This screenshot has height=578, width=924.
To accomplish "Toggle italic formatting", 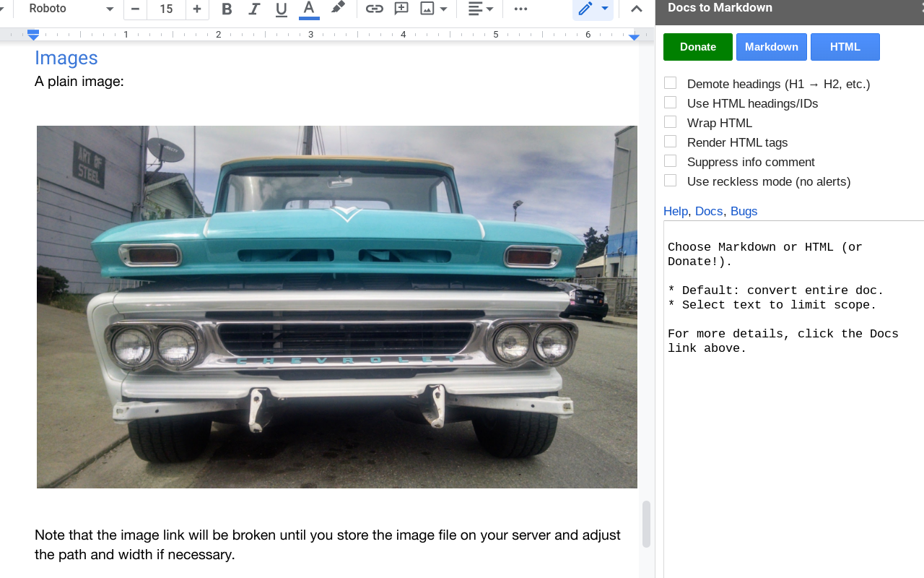I will [x=254, y=9].
